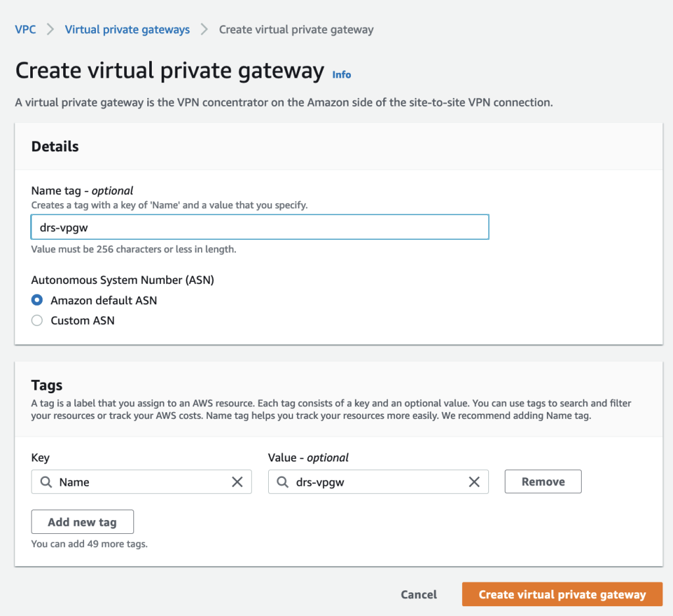Select the Amazon default ASN option

point(36,300)
